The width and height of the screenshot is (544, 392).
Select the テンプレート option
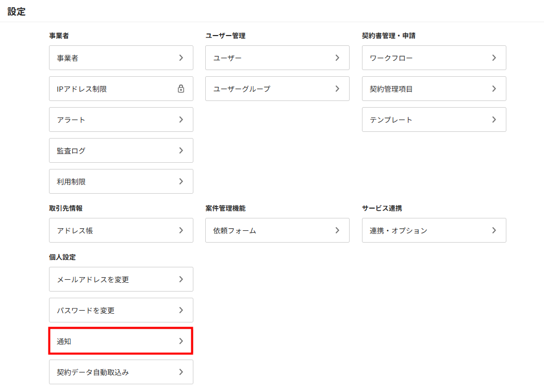(434, 120)
